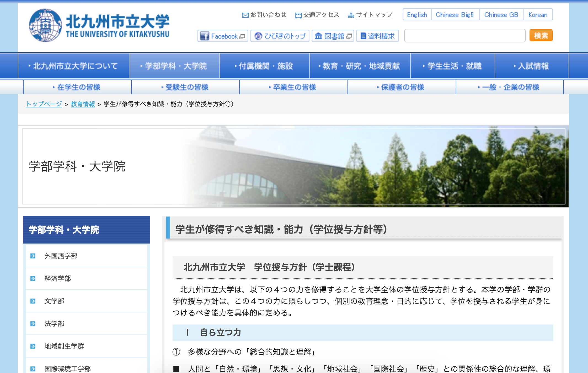Switch language to English

[x=417, y=15]
